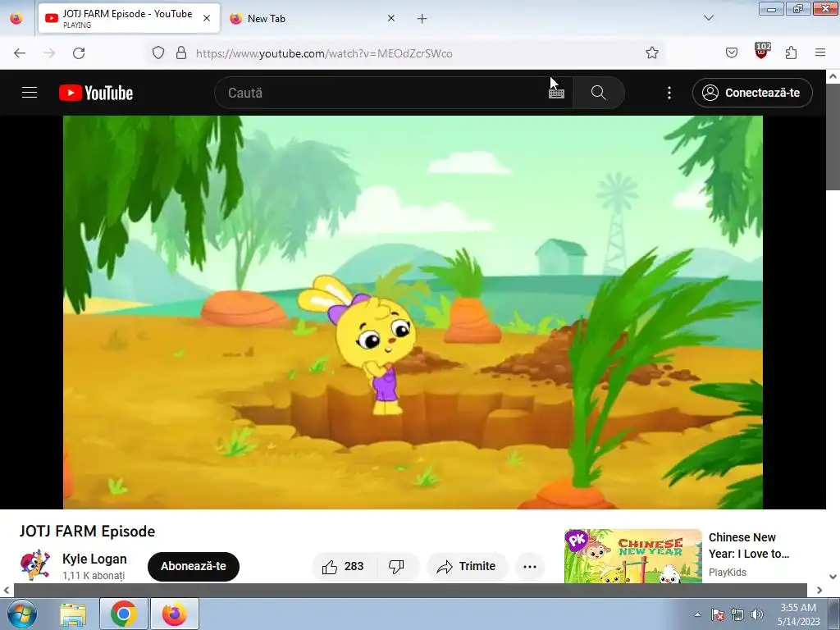The image size is (840, 630).
Task: Click Conectează-te sign-in button
Action: (x=752, y=93)
